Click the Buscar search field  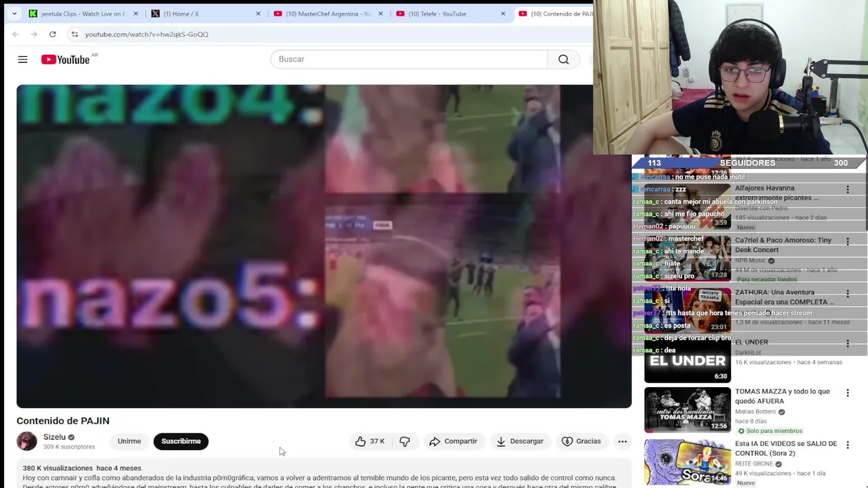click(x=409, y=60)
